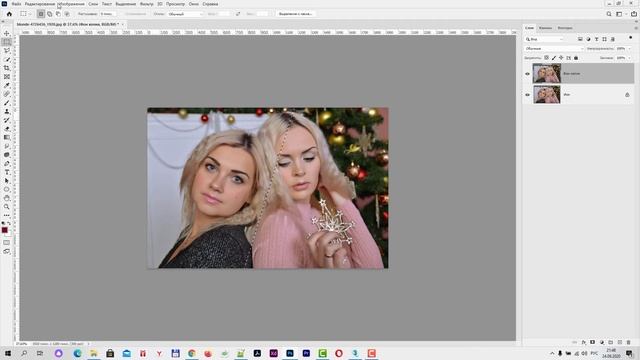Click the create new layer icon
Screen dimensions: 640x360
(620, 342)
